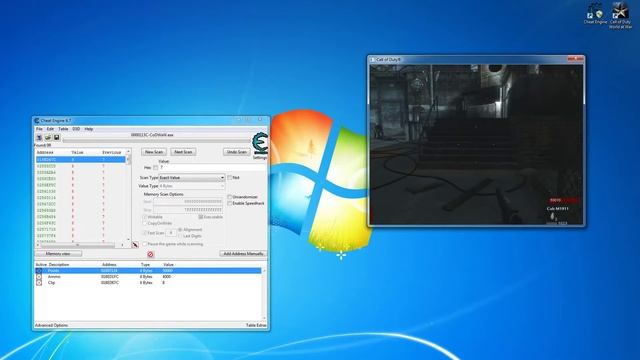
Task: Click the Fast Scan alignment value field
Action: pos(171,233)
